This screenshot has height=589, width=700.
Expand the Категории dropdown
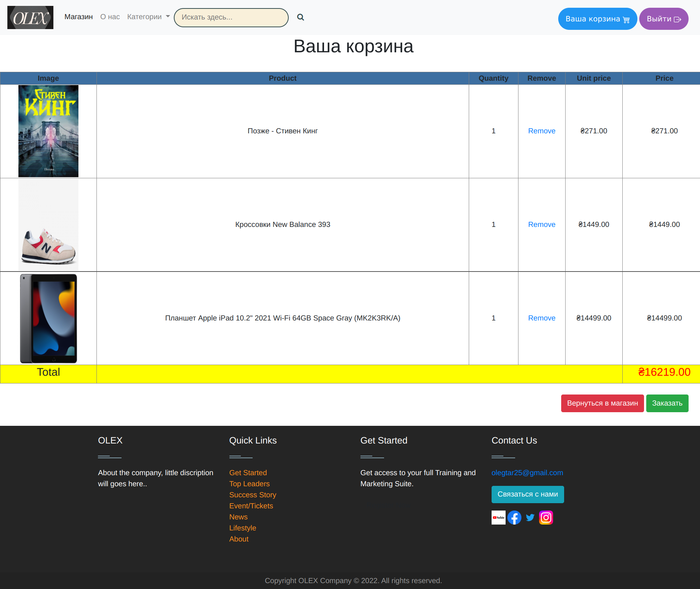pyautogui.click(x=148, y=17)
